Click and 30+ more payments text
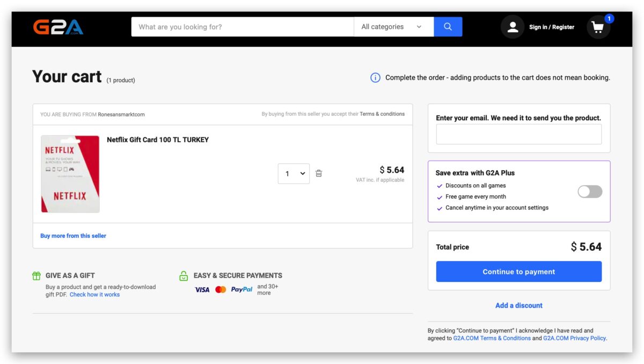This screenshot has width=644, height=364. (x=268, y=290)
